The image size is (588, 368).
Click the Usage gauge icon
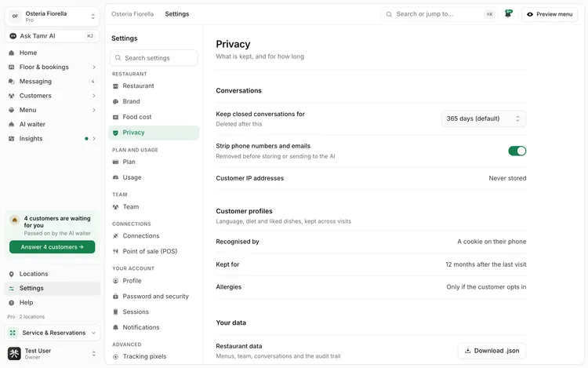(x=115, y=177)
